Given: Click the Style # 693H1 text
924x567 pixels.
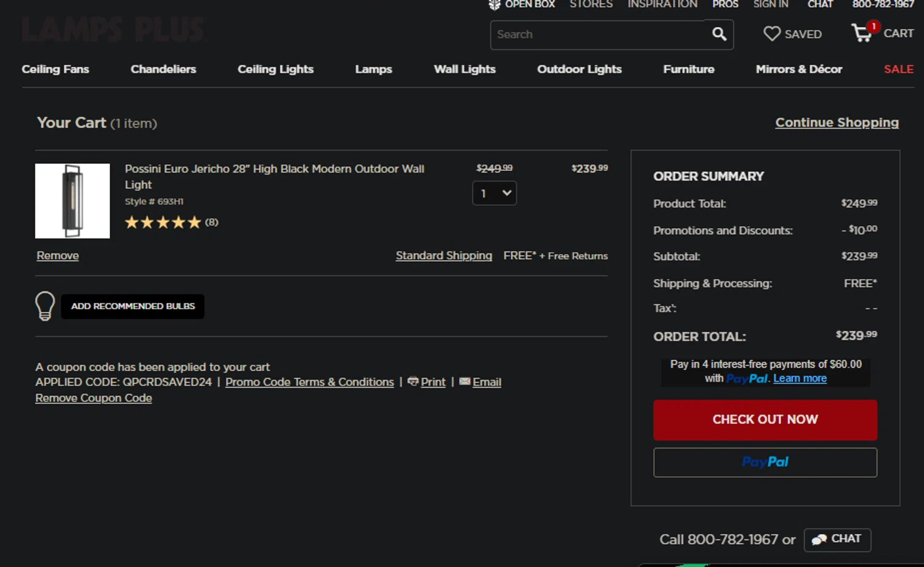Looking at the screenshot, I should [154, 202].
